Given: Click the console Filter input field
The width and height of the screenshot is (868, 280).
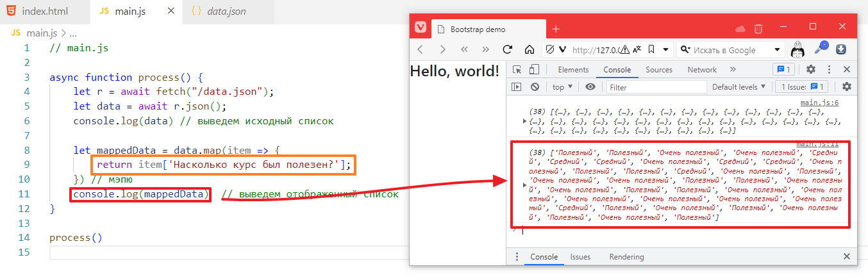Looking at the screenshot, I should pos(656,87).
